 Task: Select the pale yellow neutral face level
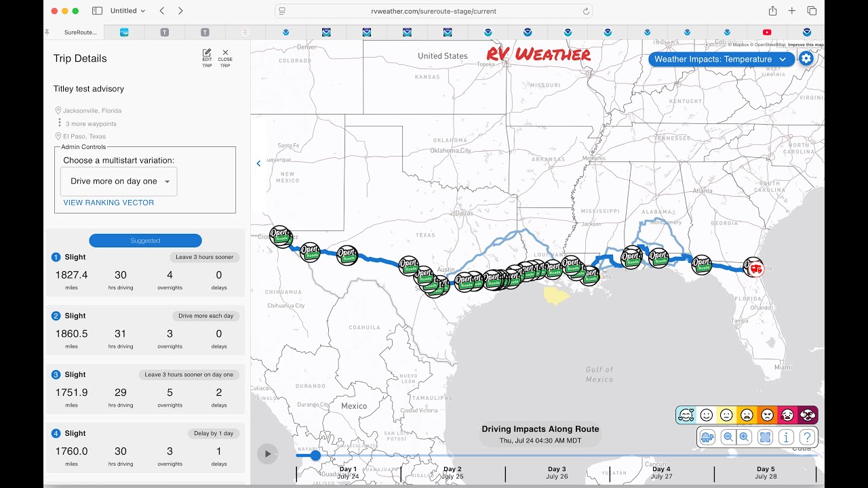726,415
